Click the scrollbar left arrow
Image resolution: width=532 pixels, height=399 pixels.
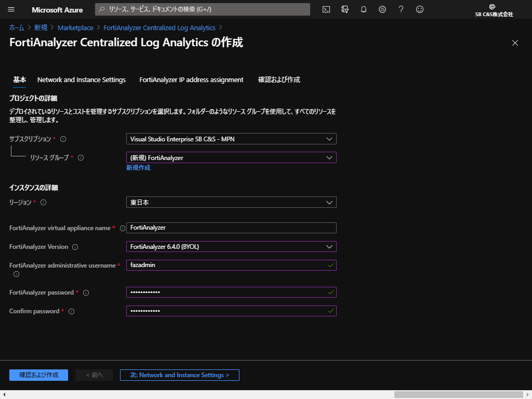coord(4,395)
